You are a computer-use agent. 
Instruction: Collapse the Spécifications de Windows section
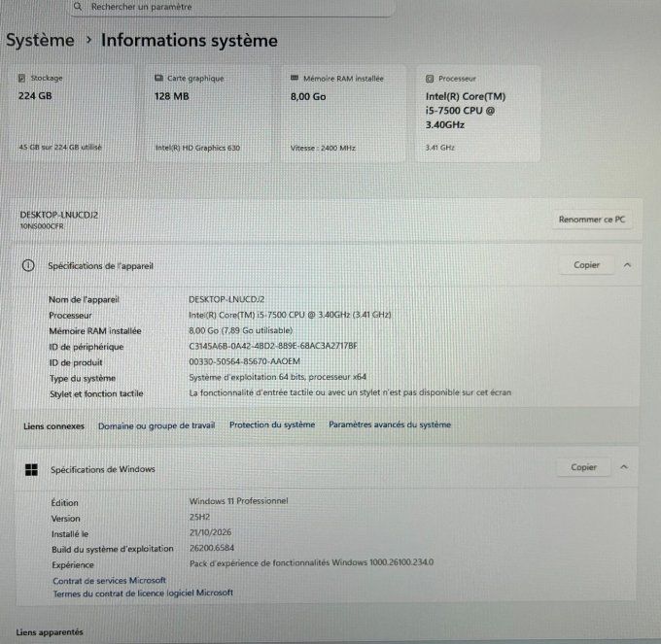point(624,467)
